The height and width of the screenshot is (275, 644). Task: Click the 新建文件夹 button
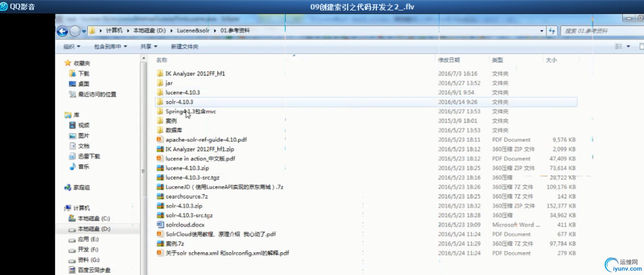184,47
